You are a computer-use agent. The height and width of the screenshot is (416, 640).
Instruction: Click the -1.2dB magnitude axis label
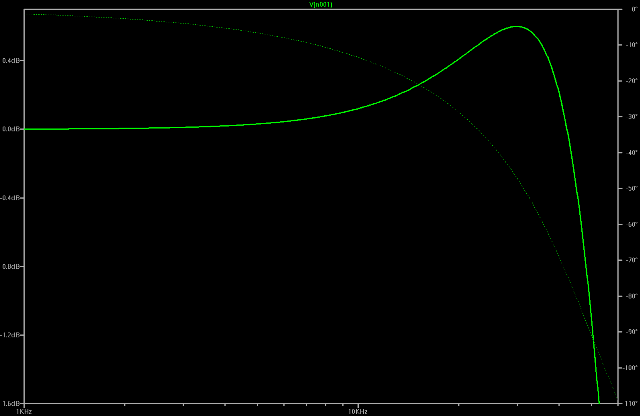pyautogui.click(x=12, y=334)
